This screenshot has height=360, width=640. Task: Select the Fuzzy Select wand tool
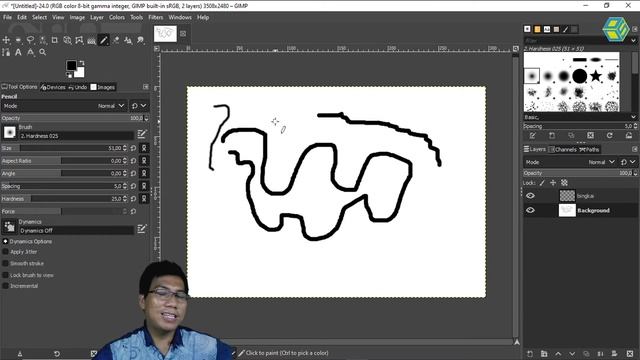[42, 40]
